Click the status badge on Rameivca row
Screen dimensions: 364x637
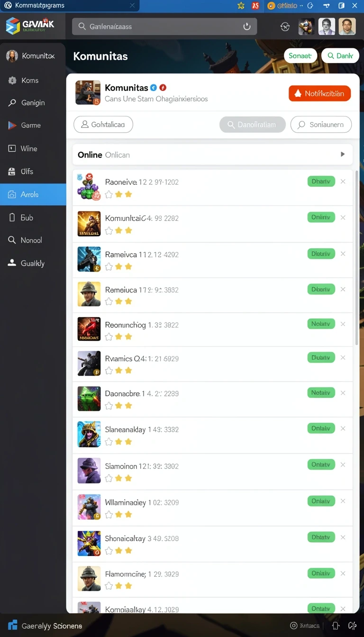pyautogui.click(x=321, y=254)
